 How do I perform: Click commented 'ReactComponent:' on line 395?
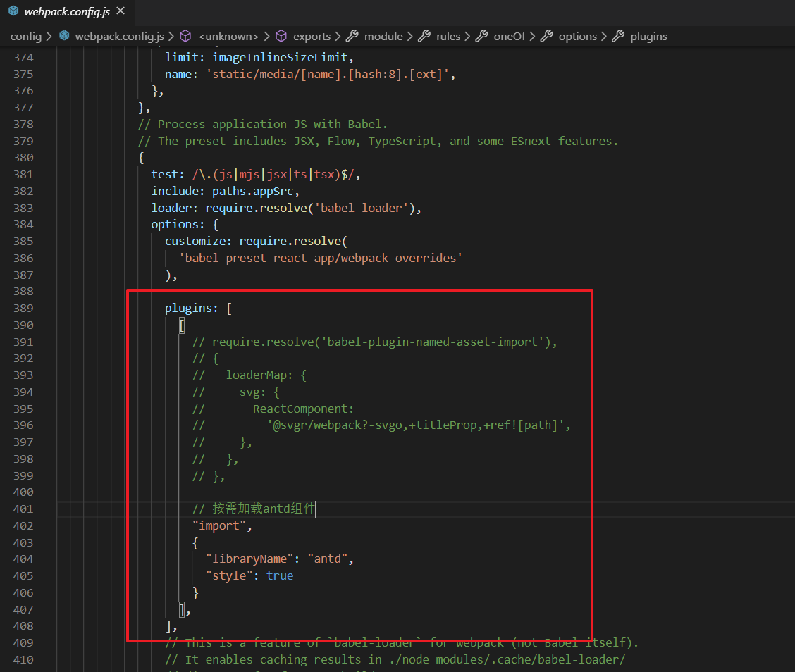(303, 409)
